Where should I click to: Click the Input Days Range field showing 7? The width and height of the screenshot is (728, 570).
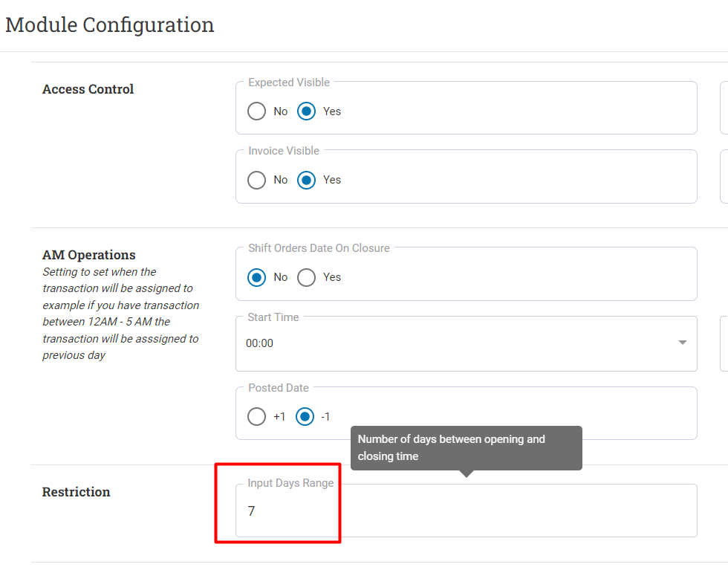point(467,511)
